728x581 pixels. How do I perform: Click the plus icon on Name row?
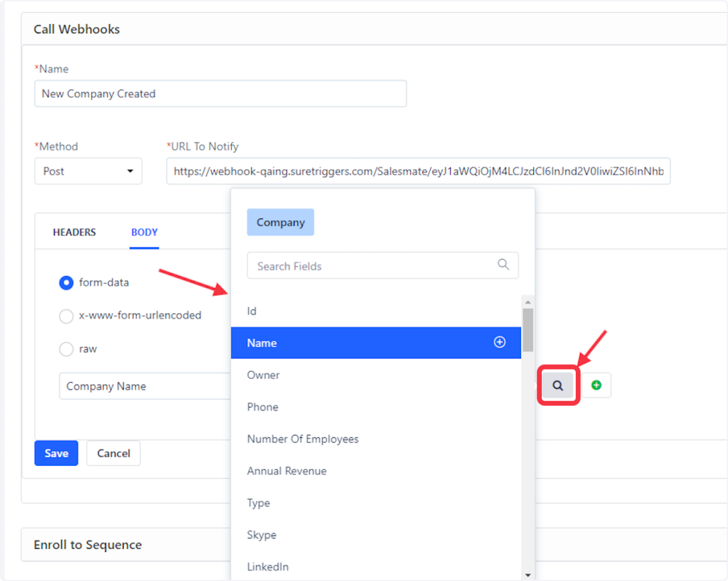(x=500, y=342)
